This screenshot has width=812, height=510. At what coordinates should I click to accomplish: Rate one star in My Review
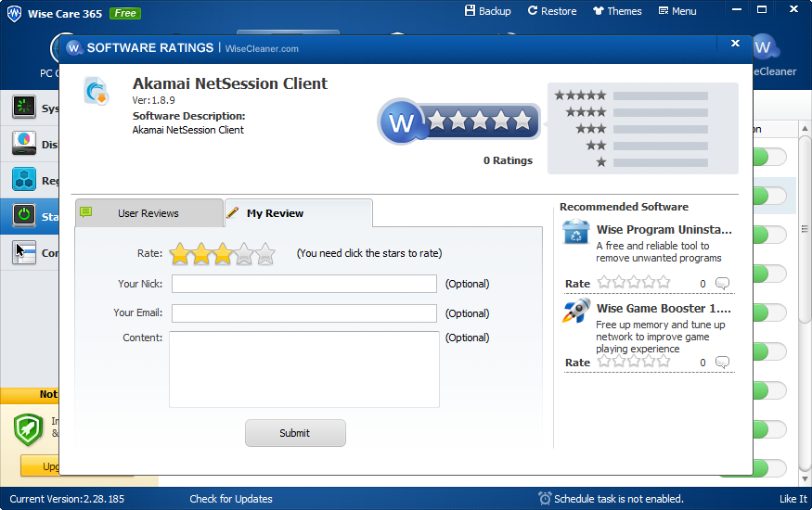click(180, 253)
